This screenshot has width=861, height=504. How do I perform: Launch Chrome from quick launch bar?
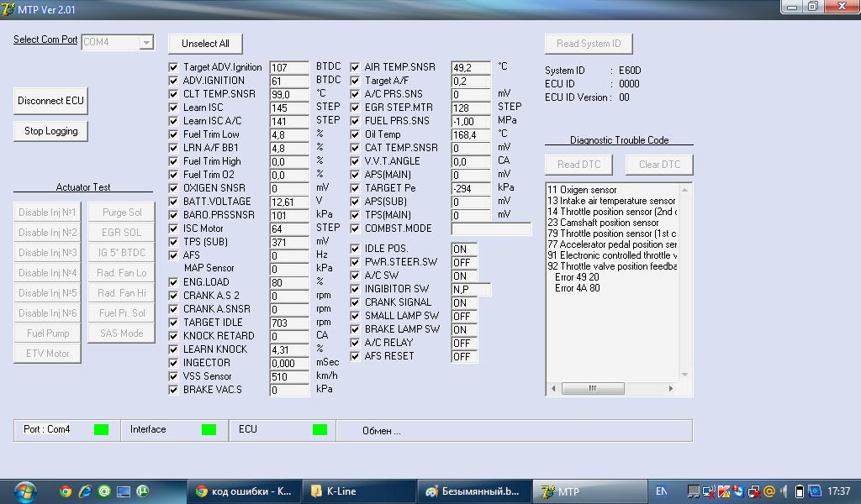[66, 491]
